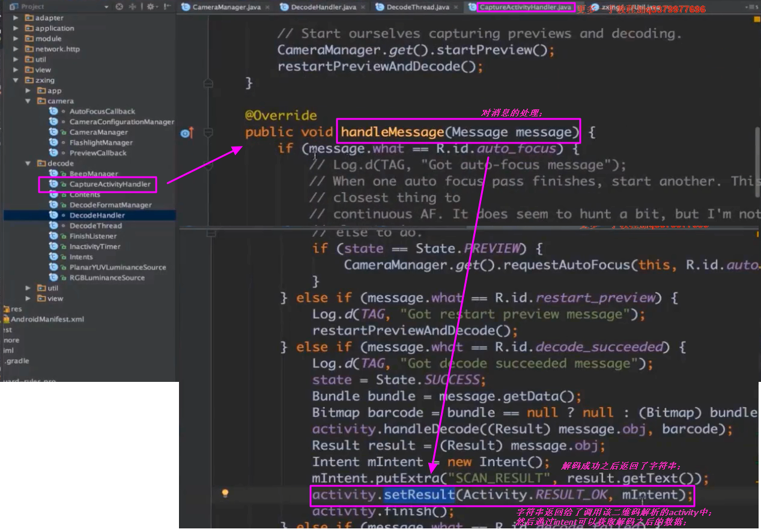Click the override gutter icon beside handleMessage
This screenshot has width=761, height=532.
click(x=187, y=133)
